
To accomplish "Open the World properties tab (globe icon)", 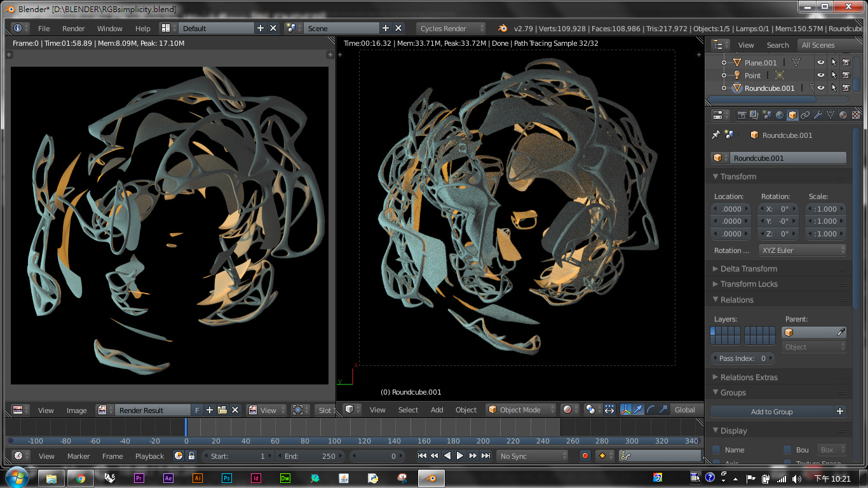I will [x=779, y=115].
